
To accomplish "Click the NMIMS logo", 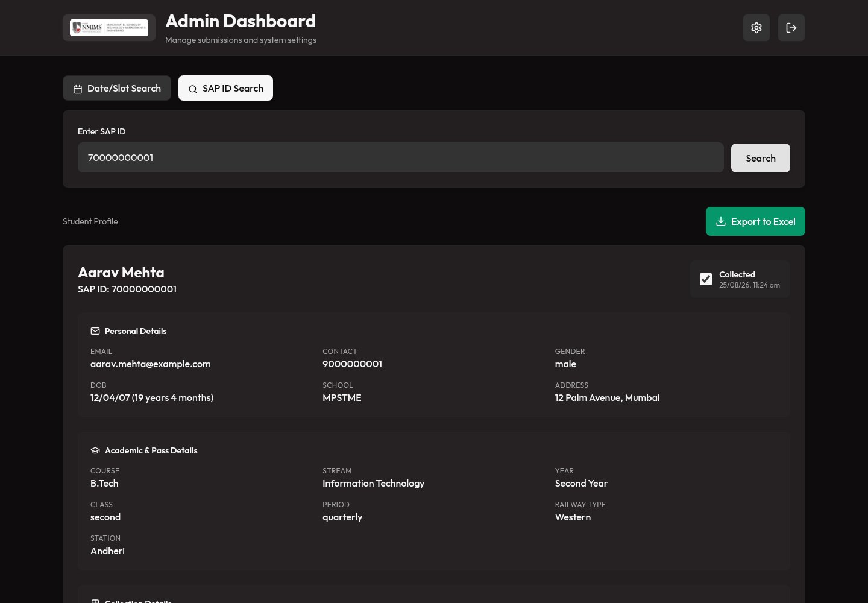I will pyautogui.click(x=109, y=28).
